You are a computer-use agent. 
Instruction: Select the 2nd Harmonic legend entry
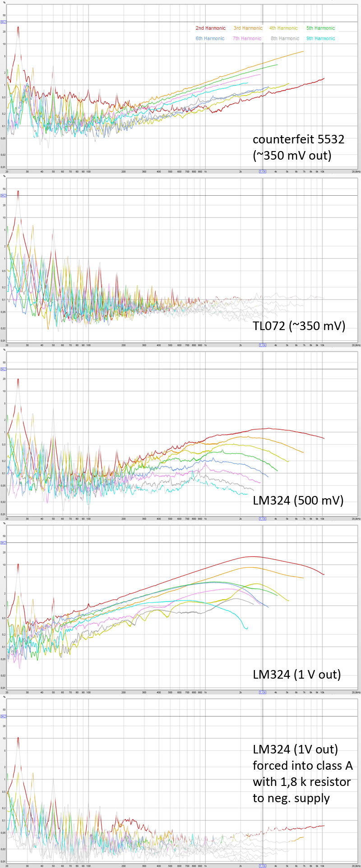click(x=210, y=28)
